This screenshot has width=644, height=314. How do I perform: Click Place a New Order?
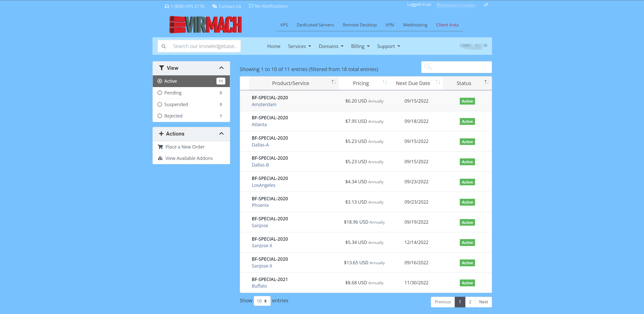(x=185, y=147)
